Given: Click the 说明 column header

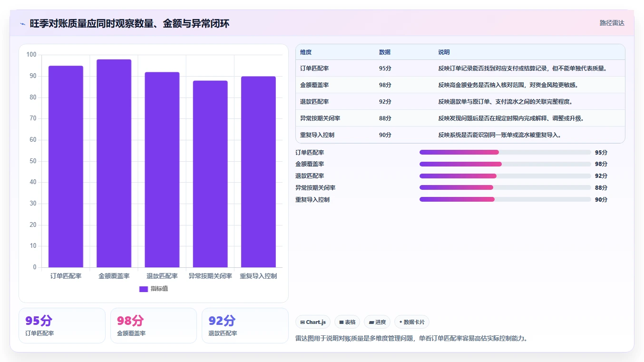Looking at the screenshot, I should 444,52.
